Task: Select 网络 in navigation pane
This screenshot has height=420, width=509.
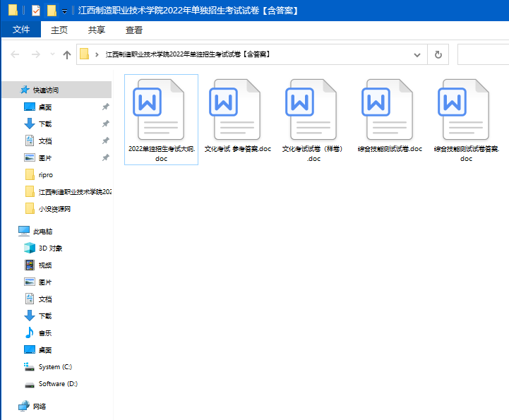Action: 40,407
